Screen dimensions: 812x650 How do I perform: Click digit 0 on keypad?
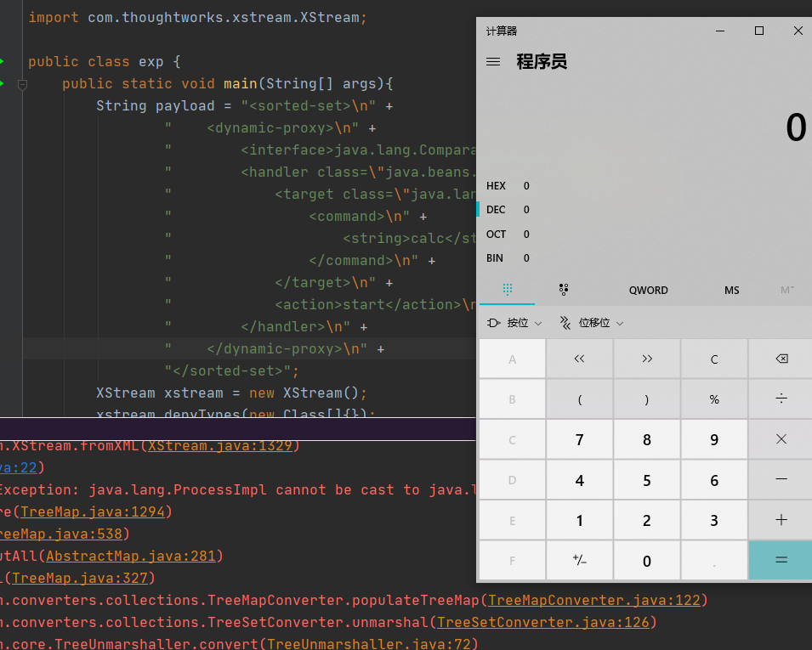(647, 561)
